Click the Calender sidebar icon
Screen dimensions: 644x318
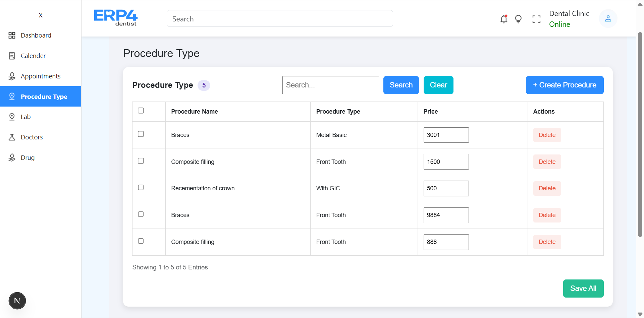tap(12, 56)
